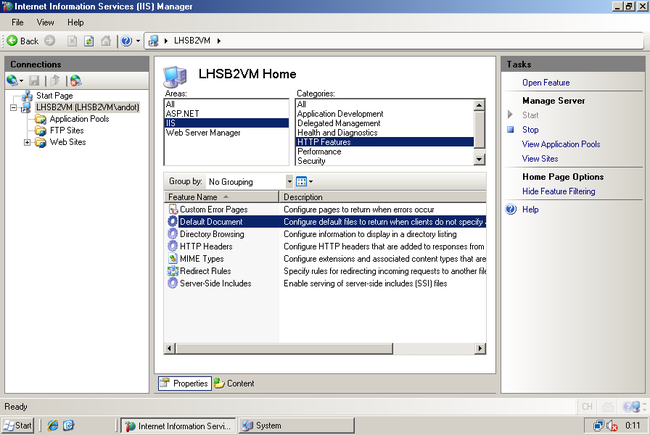Select Server-Side Includes feature
The height and width of the screenshot is (435, 650).
coord(215,284)
